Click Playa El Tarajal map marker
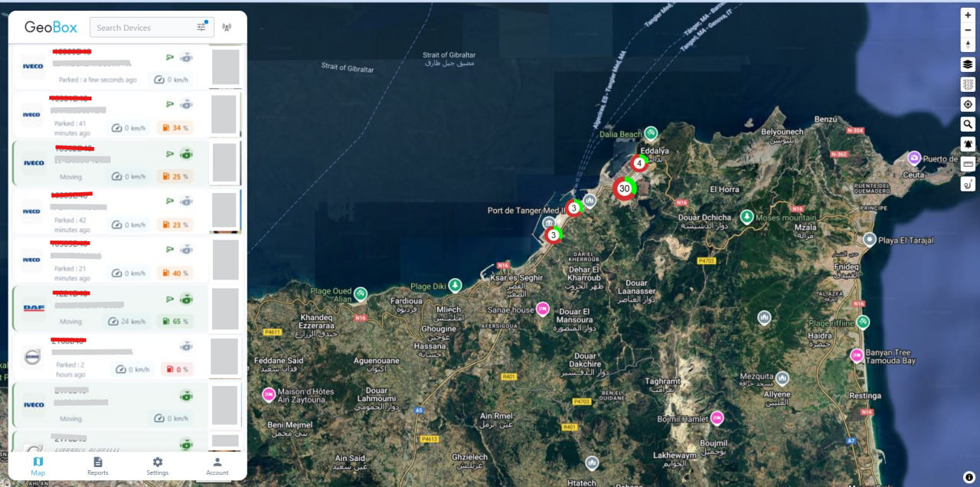Screen dimensions: 980x487 pyautogui.click(x=869, y=240)
